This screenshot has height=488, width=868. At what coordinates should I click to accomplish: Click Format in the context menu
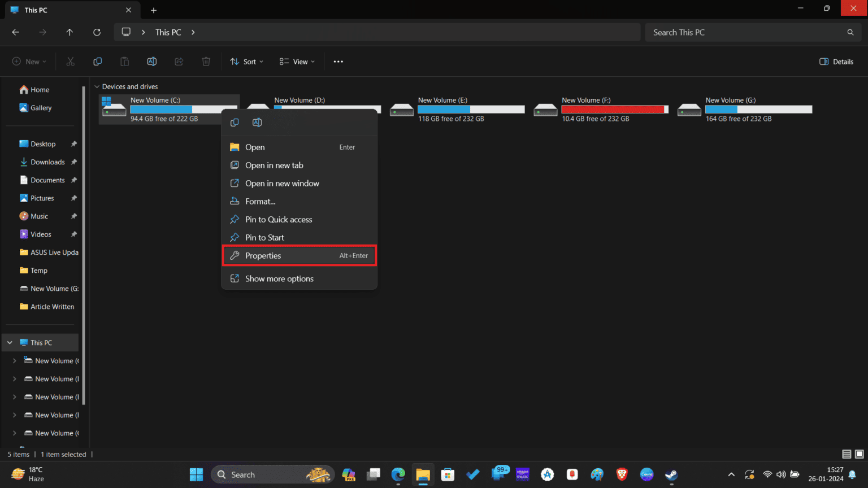(x=259, y=201)
